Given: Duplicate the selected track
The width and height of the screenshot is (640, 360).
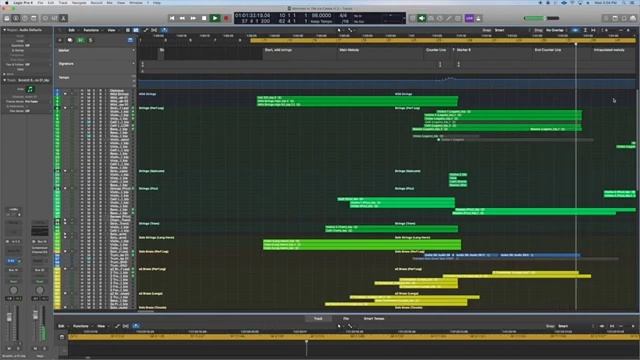Looking at the screenshot, I should (70, 40).
